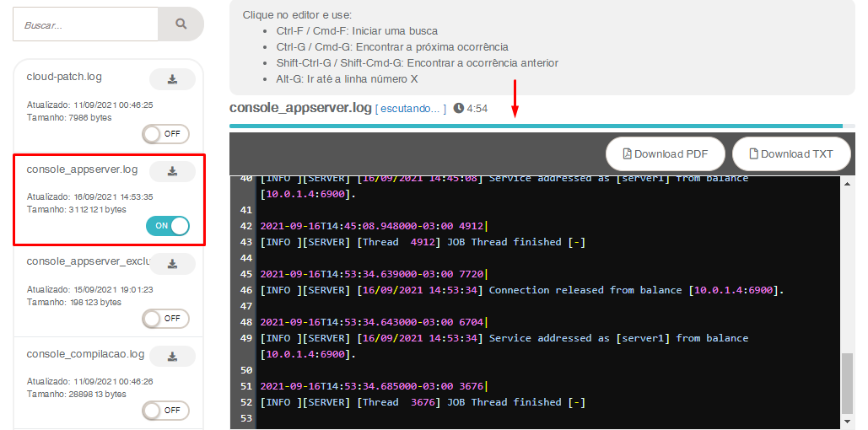The width and height of the screenshot is (868, 430).
Task: Click Tamanho: 7986 bytes text
Action: pyautogui.click(x=69, y=117)
